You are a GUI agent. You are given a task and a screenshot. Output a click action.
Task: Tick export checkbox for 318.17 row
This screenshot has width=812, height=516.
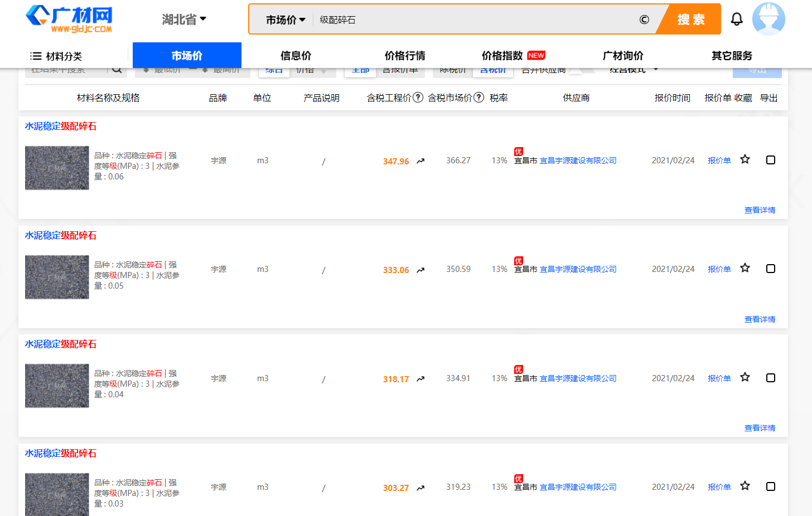tap(771, 378)
